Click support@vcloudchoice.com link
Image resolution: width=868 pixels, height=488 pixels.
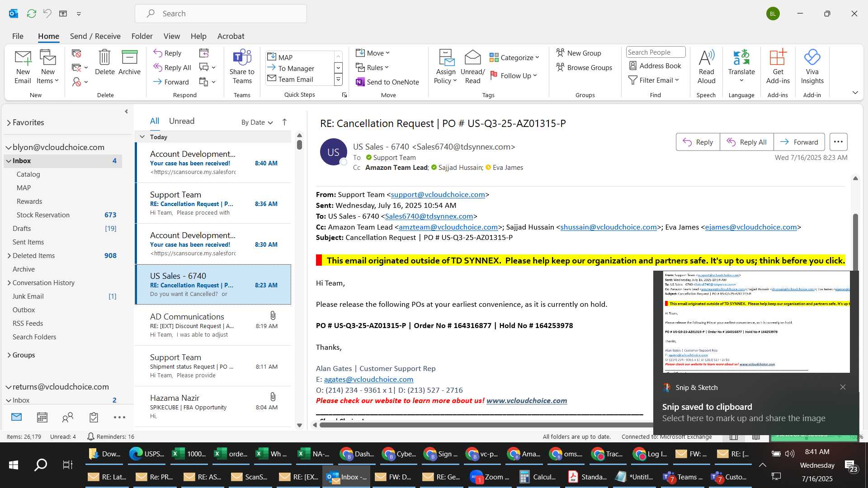tap(438, 194)
